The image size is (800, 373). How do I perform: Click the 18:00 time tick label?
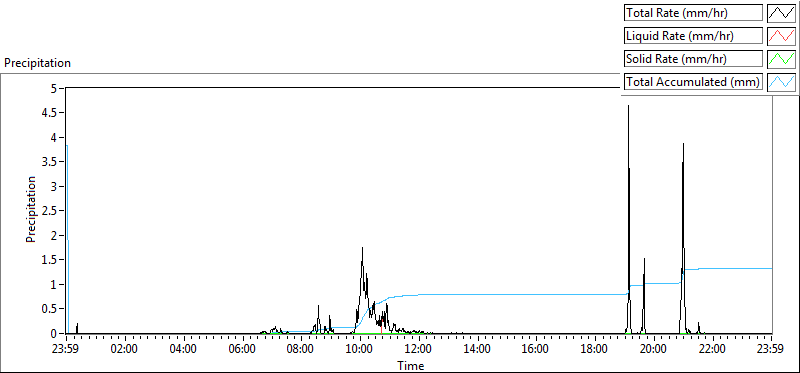(595, 350)
